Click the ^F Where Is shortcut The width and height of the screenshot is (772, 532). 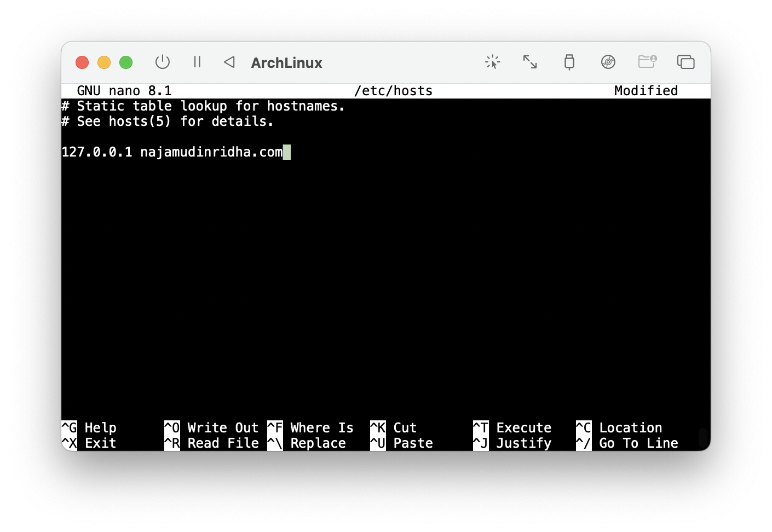click(x=310, y=428)
